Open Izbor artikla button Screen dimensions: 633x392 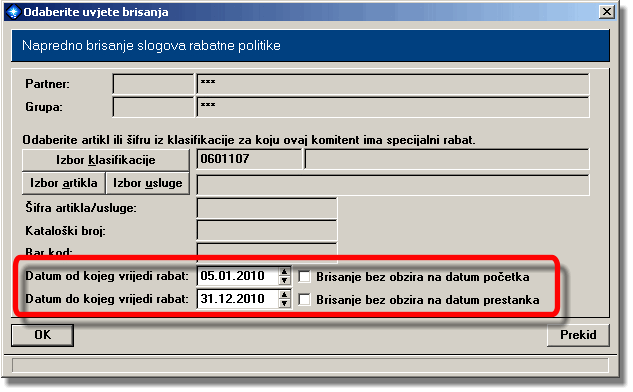click(x=64, y=183)
